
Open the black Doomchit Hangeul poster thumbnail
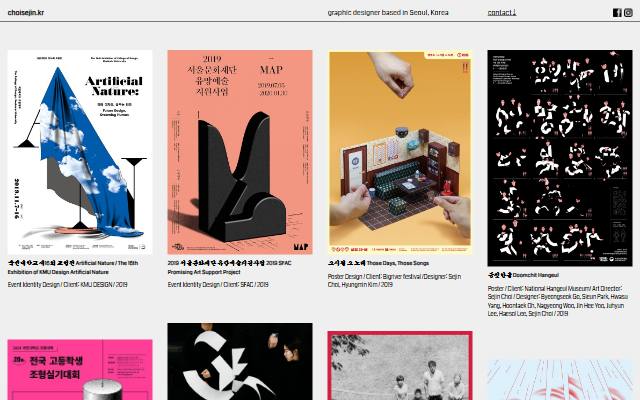click(x=560, y=158)
